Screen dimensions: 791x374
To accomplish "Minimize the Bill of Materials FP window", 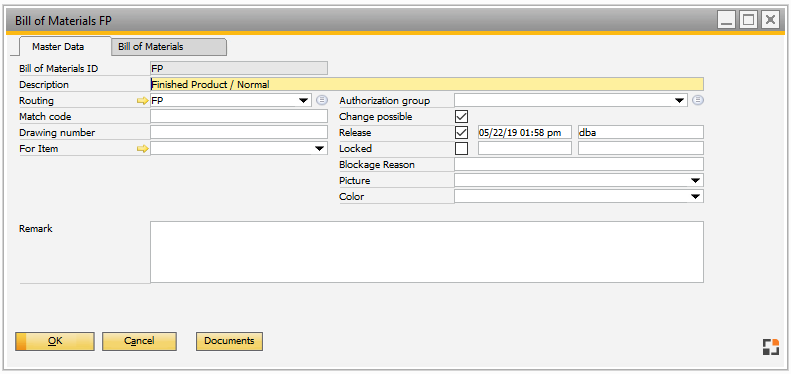I will tap(726, 20).
